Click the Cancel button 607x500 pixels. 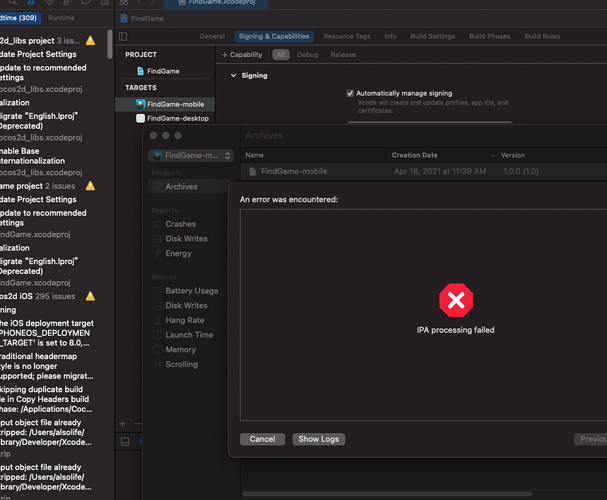262,439
